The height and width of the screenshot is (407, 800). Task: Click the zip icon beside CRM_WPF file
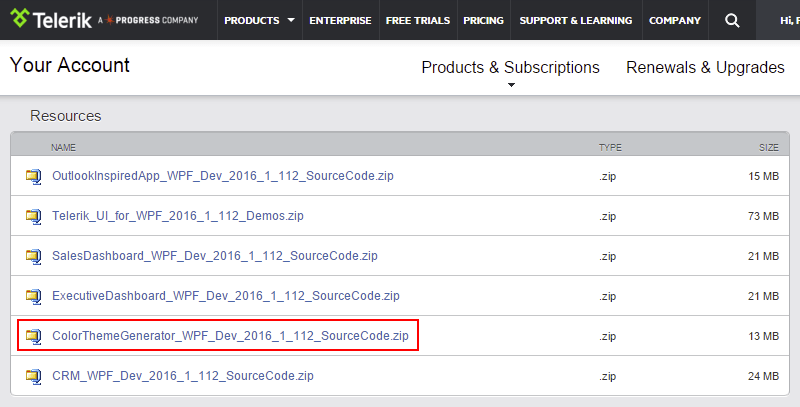pyautogui.click(x=34, y=376)
